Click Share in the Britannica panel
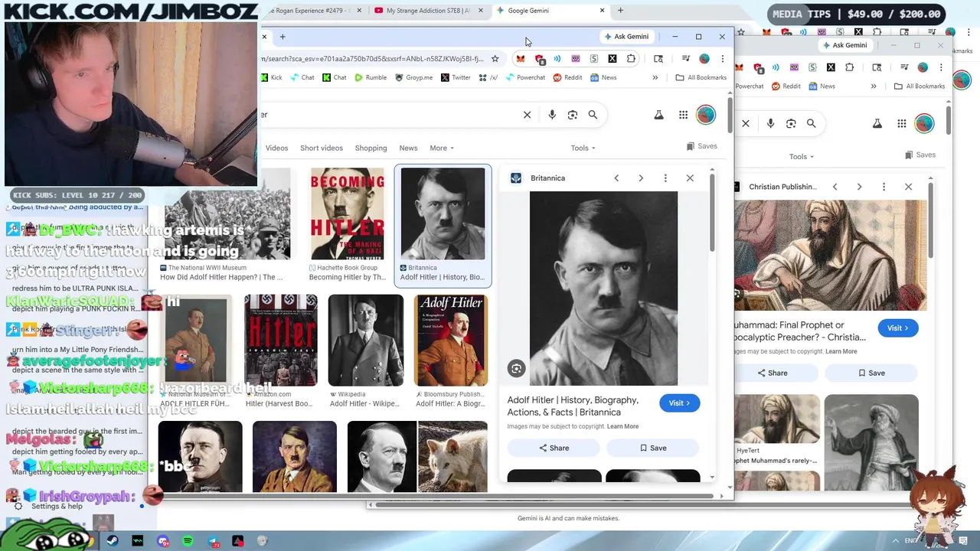This screenshot has width=980, height=551. coord(554,448)
